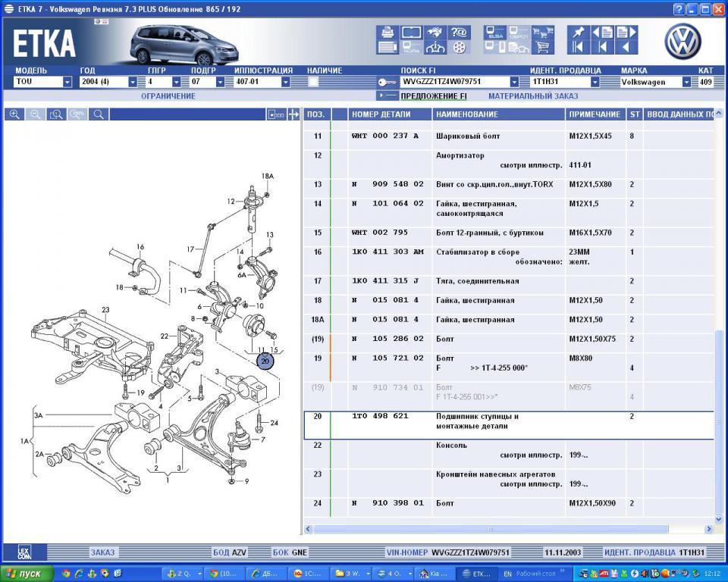Open the МОДЕЛЬ dropdown

coord(67,82)
